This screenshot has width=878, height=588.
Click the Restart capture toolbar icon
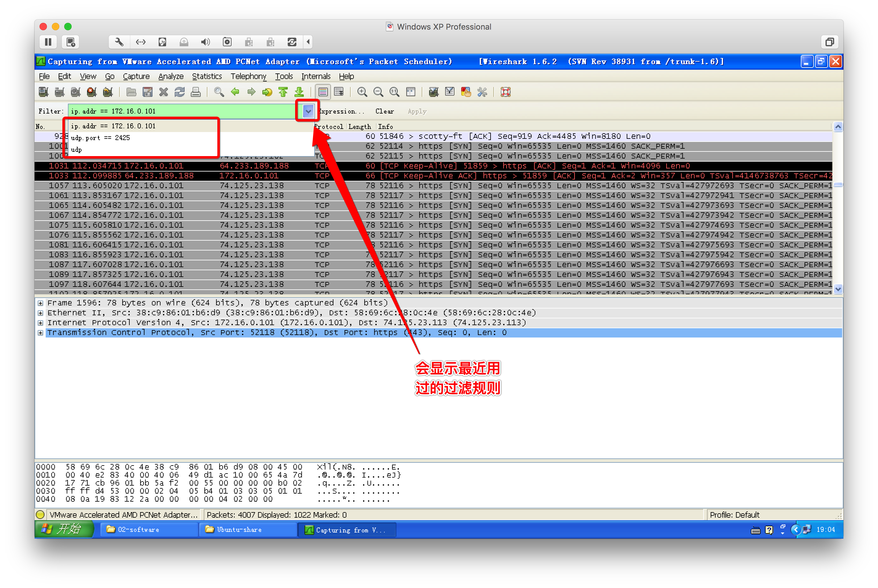coord(108,92)
